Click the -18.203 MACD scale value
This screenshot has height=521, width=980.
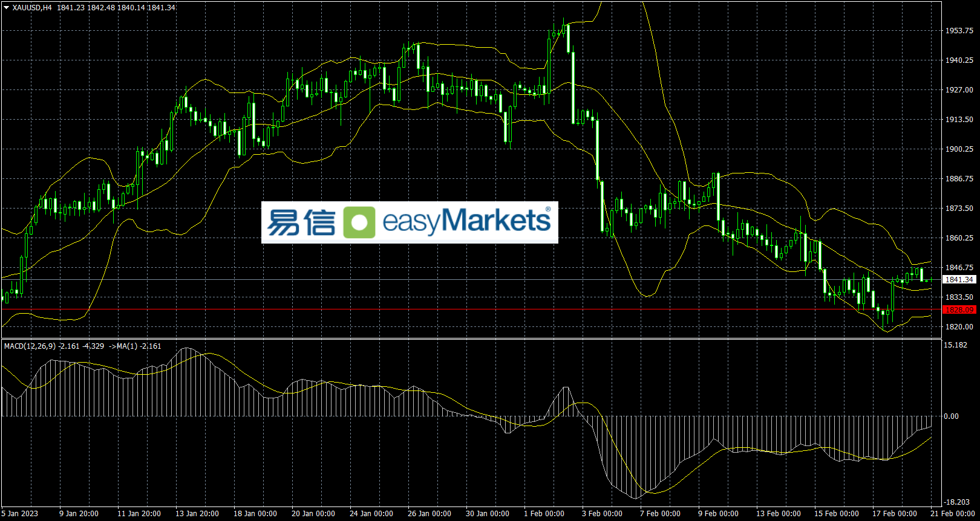click(957, 502)
